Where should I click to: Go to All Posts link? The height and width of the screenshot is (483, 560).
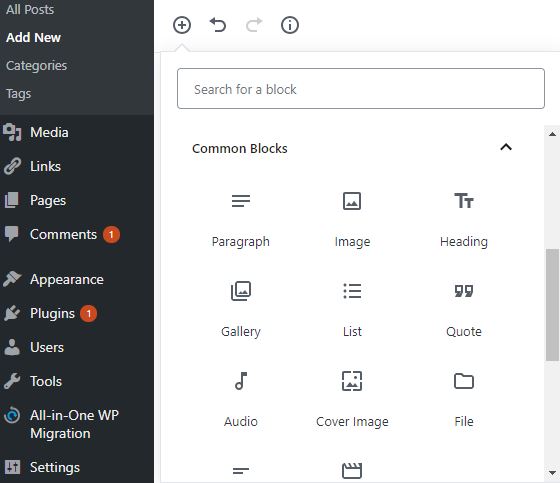point(30,9)
